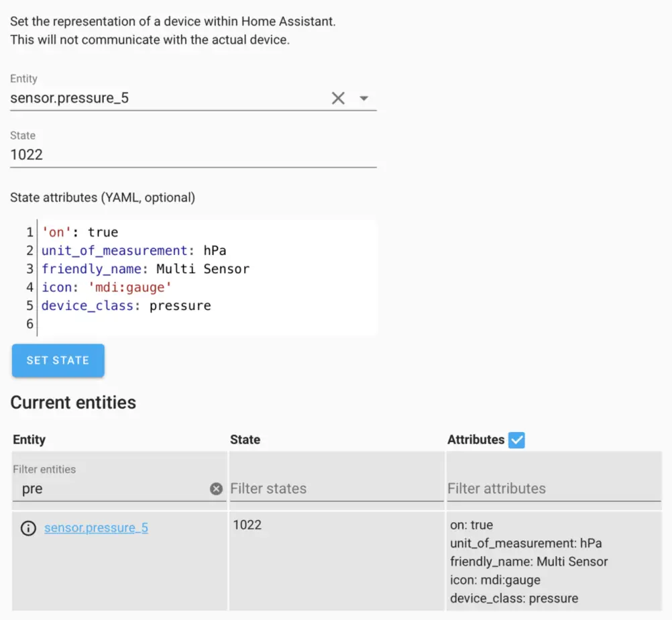Open the sensor.pressure_5 entity link

click(x=96, y=528)
